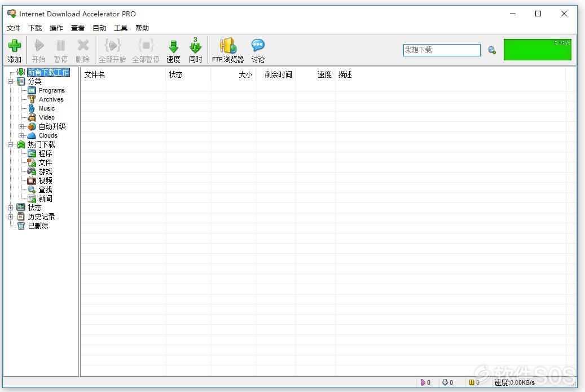
Task: Click the 删除 delete toolbar icon
Action: click(x=83, y=46)
